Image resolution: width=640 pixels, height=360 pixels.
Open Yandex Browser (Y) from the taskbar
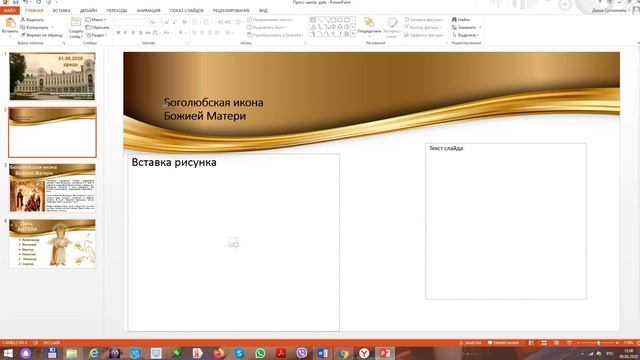tap(364, 353)
